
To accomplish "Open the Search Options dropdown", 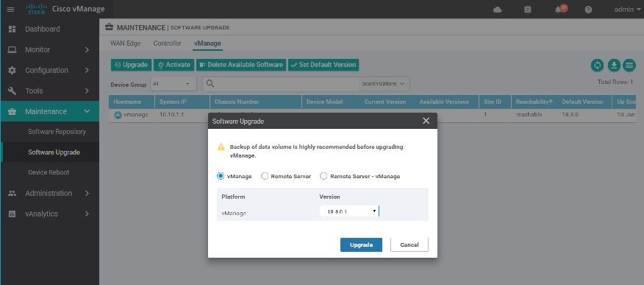I will pyautogui.click(x=384, y=84).
